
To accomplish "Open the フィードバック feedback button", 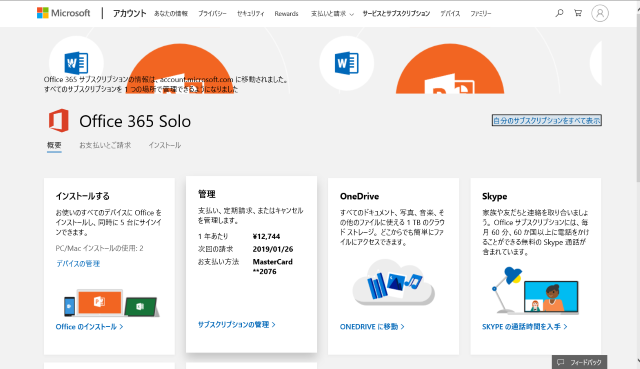I will point(579,362).
